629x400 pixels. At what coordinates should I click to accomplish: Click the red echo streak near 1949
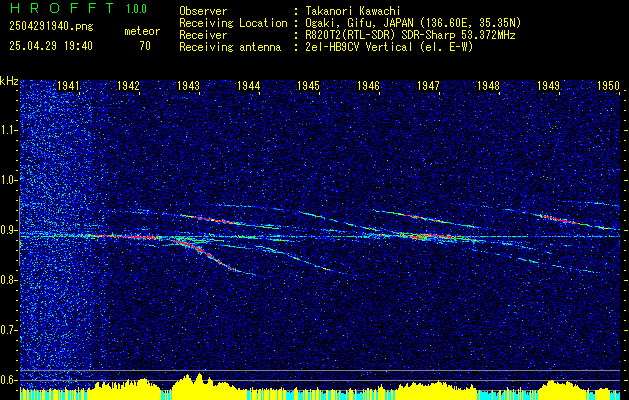[560, 219]
